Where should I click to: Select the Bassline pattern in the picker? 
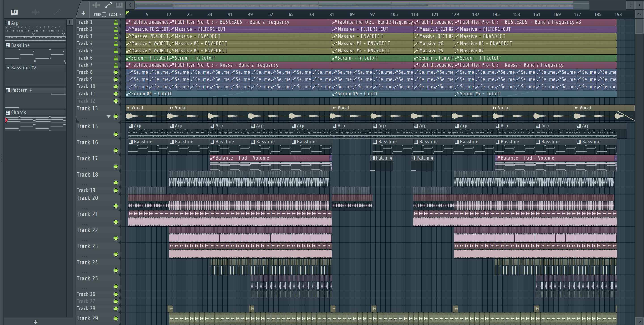pyautogui.click(x=21, y=45)
